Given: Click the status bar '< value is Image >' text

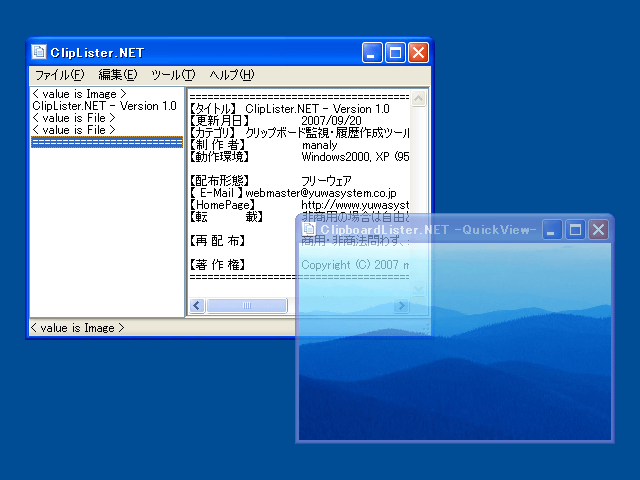Looking at the screenshot, I should point(77,328).
